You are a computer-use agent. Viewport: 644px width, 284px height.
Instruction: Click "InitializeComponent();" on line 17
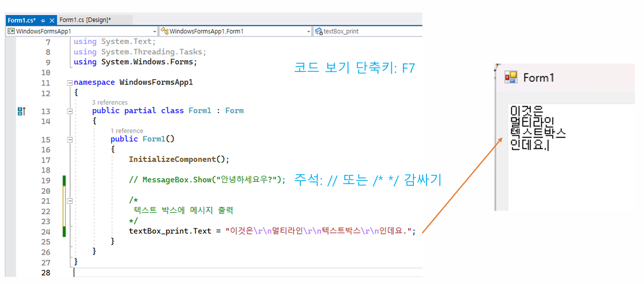tap(179, 159)
